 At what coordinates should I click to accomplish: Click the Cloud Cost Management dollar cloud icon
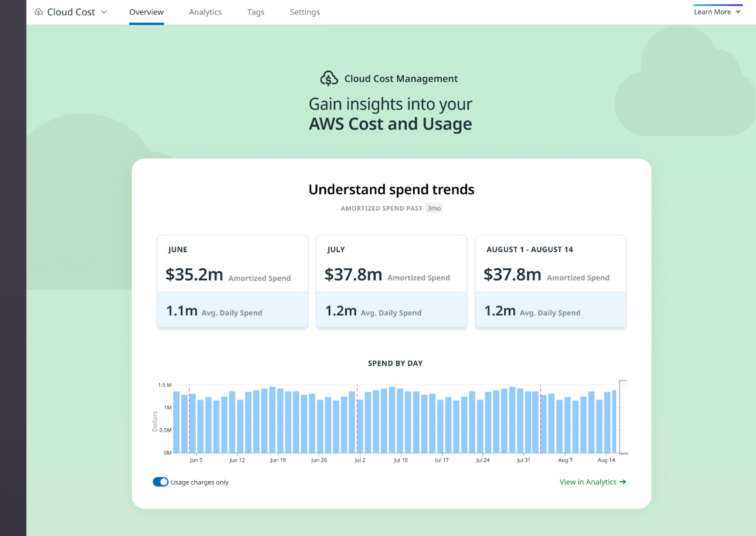coord(329,78)
